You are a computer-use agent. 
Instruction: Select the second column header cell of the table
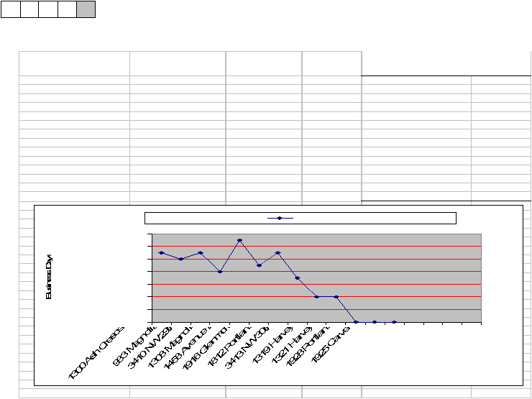(x=177, y=63)
